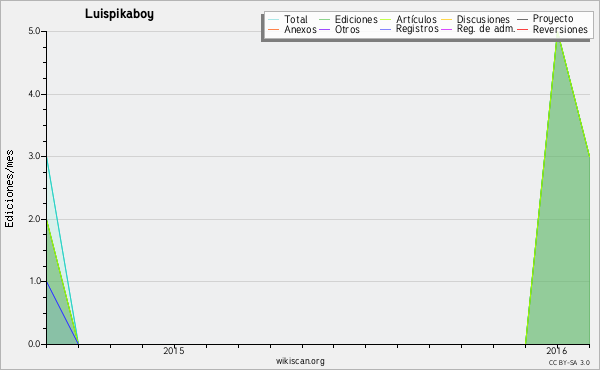
Task: Click the CC BY-SA 3.0 license text
Action: [x=569, y=362]
